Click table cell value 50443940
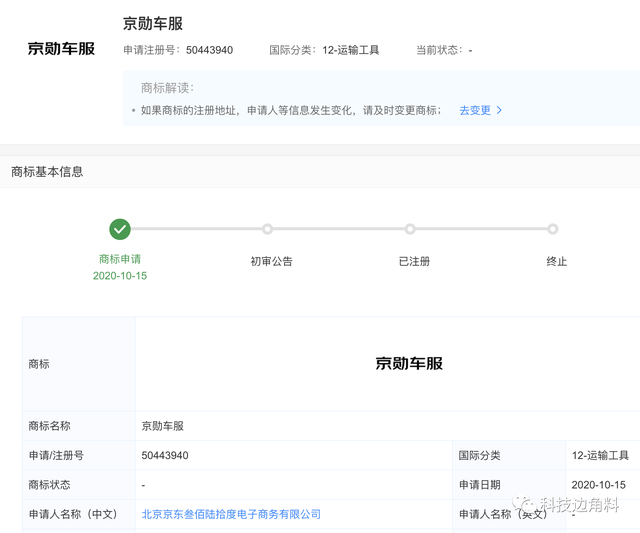Screen dimensions: 640x533 [165, 455]
